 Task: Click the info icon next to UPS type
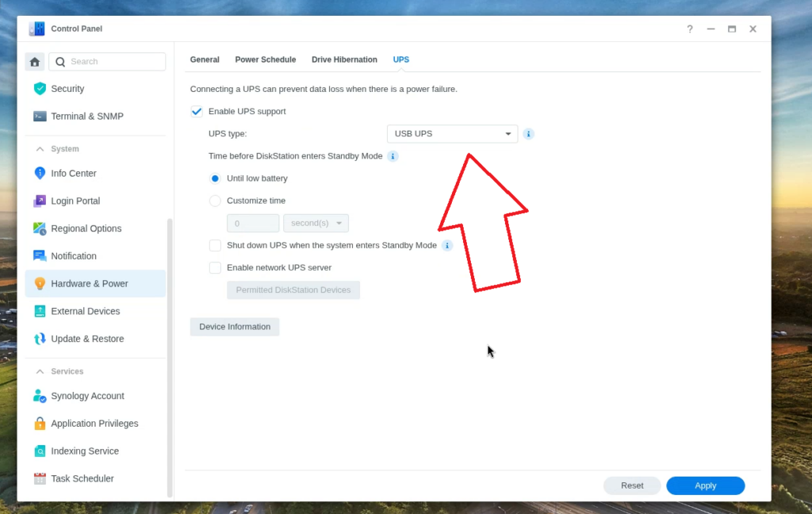(528, 134)
